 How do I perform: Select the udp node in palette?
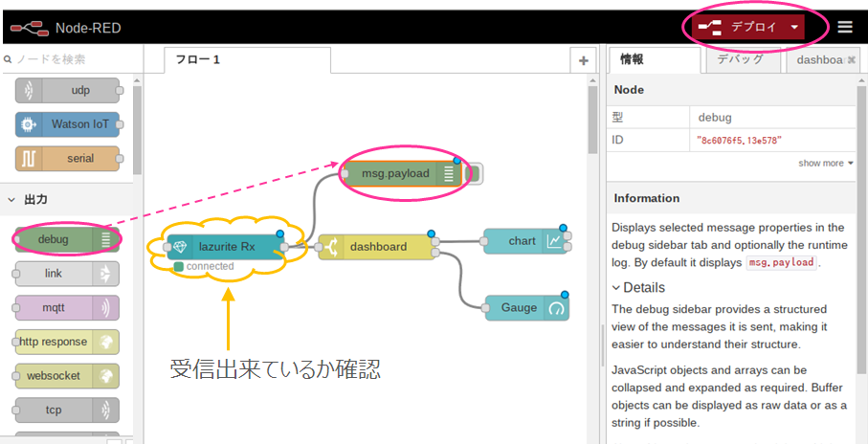(67, 90)
